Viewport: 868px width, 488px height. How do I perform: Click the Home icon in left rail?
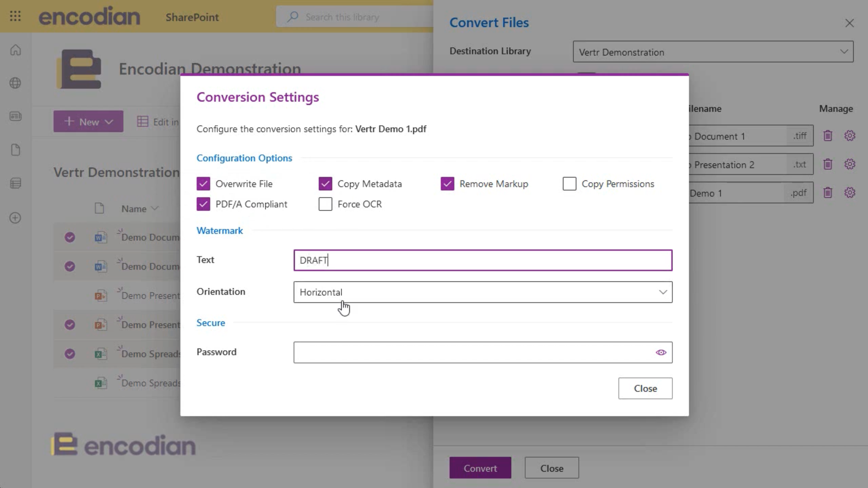[x=15, y=50]
